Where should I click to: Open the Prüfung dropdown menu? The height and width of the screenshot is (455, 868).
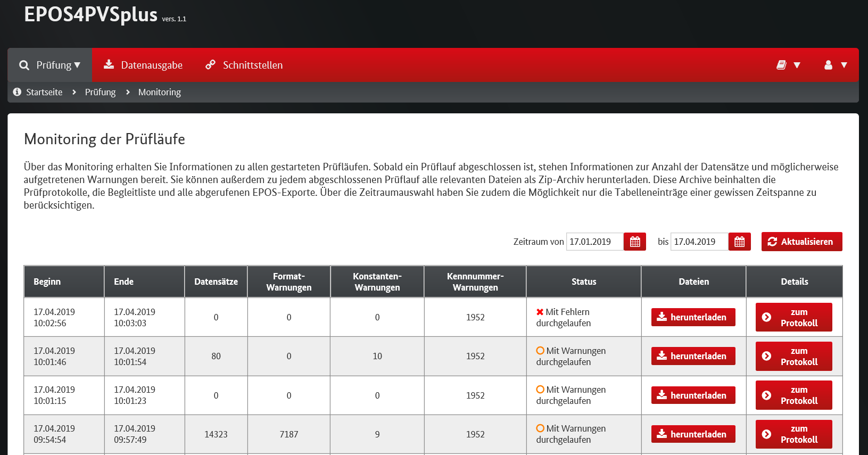tap(50, 65)
